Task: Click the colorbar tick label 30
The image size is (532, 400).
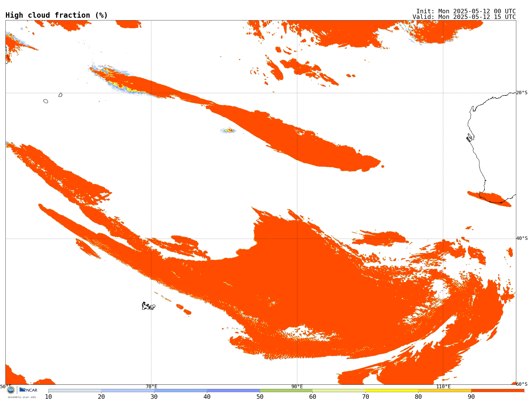Action: pyautogui.click(x=154, y=397)
